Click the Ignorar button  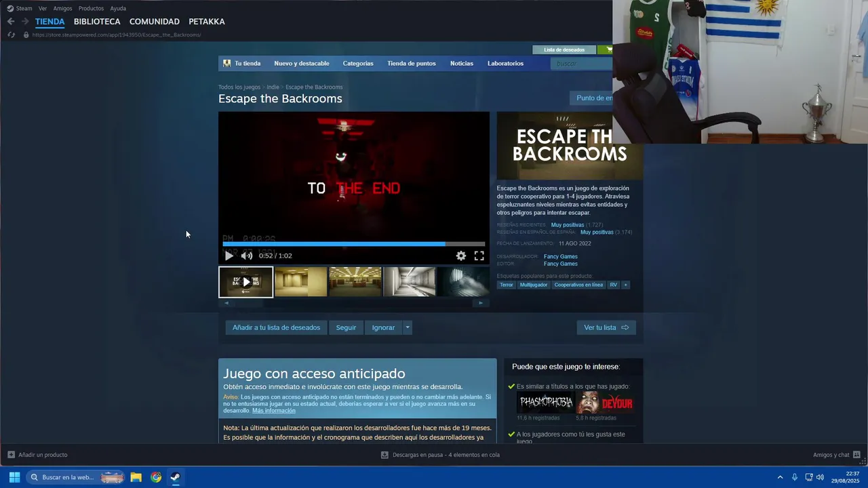[383, 327]
